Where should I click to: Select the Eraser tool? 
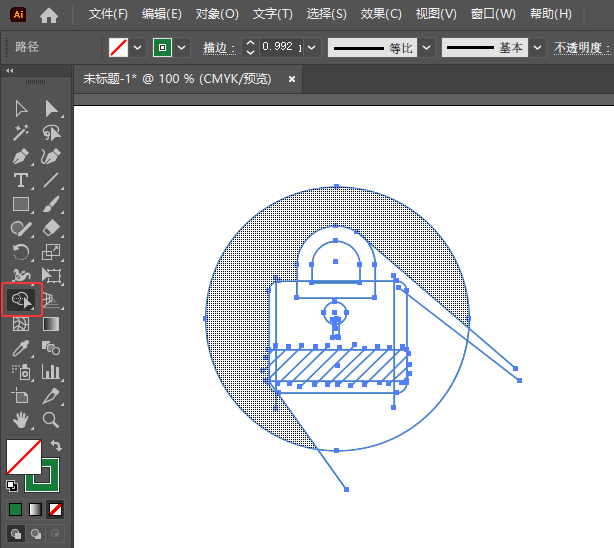click(x=51, y=228)
